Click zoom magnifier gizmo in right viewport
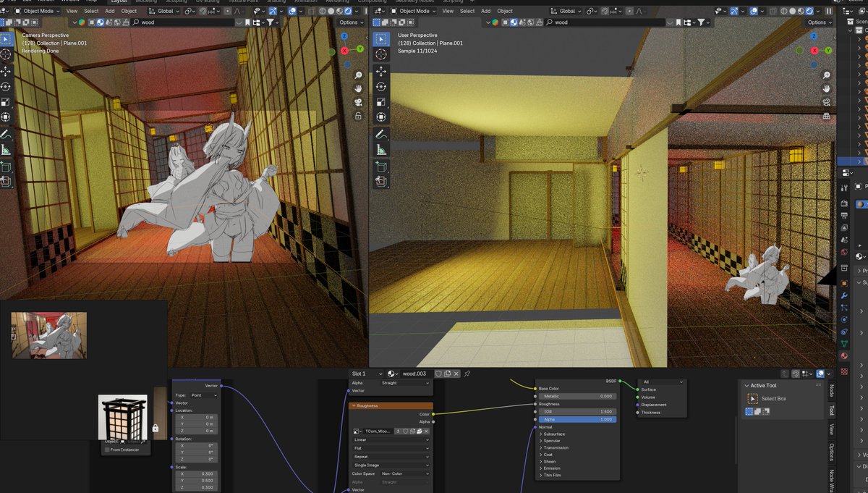This screenshot has height=493, width=868. pyautogui.click(x=827, y=75)
